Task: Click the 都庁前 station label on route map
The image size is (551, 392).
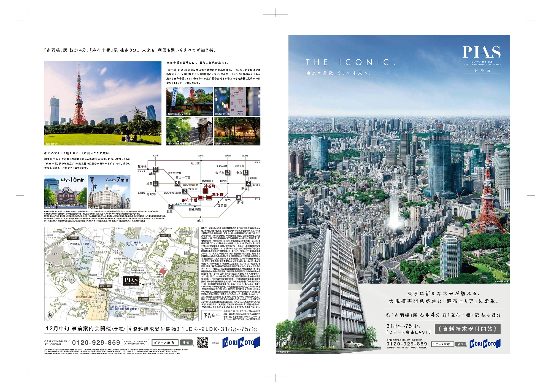Action: point(142,167)
